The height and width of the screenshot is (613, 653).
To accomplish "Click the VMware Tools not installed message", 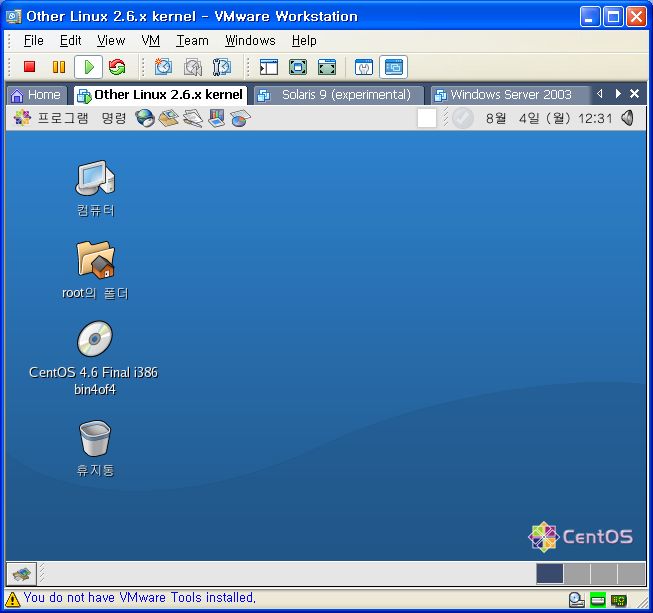I will point(139,598).
